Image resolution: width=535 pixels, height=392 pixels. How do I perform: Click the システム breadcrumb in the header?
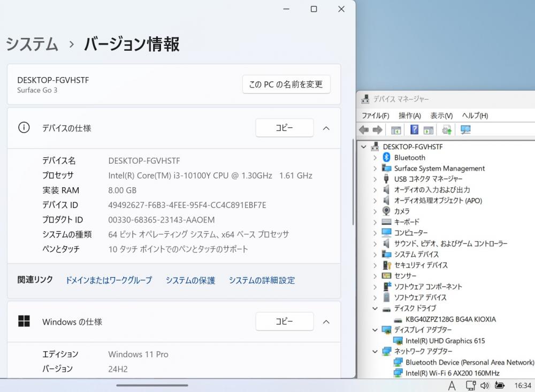32,44
